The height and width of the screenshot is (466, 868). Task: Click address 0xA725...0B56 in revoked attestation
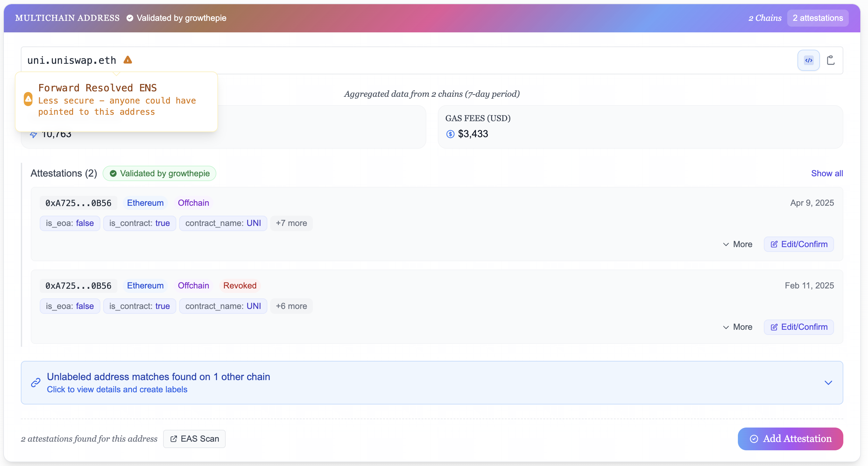point(78,286)
